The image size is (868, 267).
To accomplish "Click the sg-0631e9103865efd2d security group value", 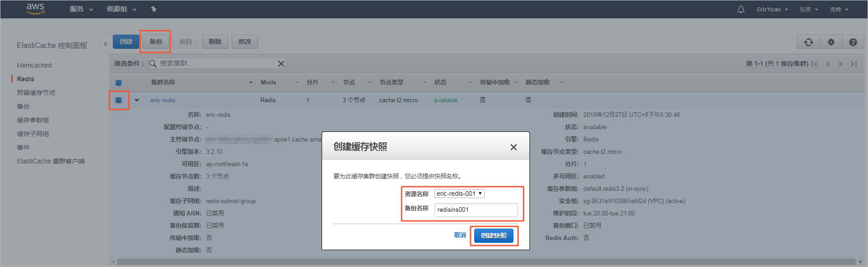I will tap(634, 201).
